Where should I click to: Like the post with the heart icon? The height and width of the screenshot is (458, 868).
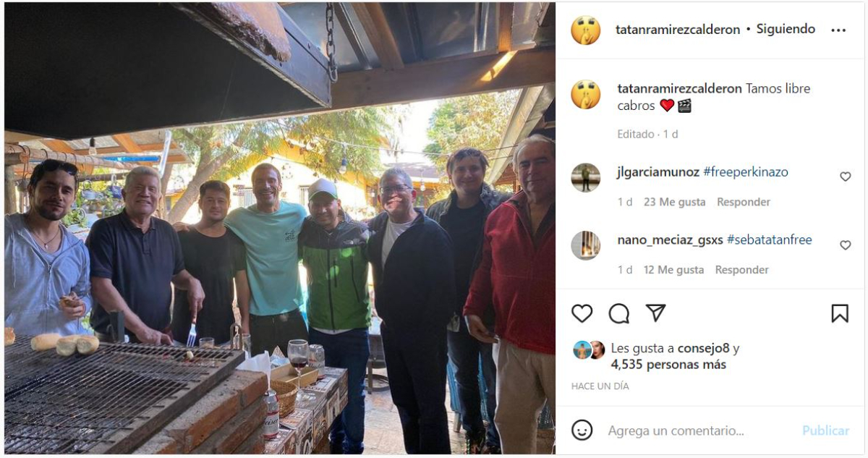tap(582, 313)
